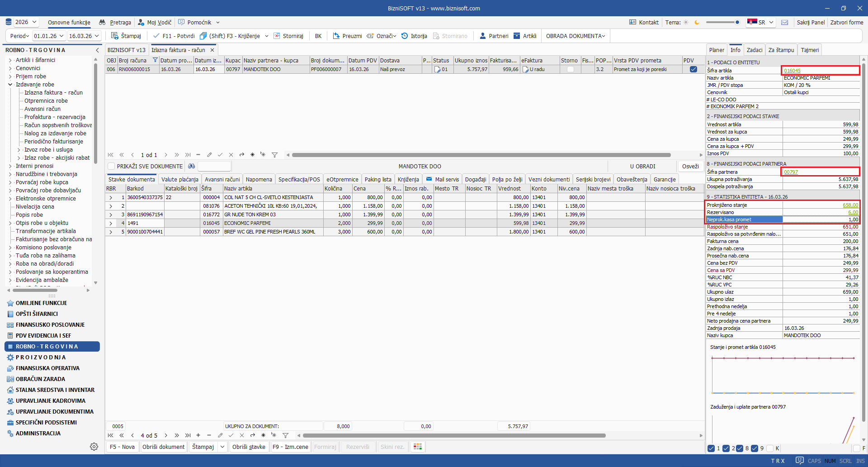Open Istorija document history
Image resolution: width=868 pixels, height=467 pixels.
(x=405, y=36)
